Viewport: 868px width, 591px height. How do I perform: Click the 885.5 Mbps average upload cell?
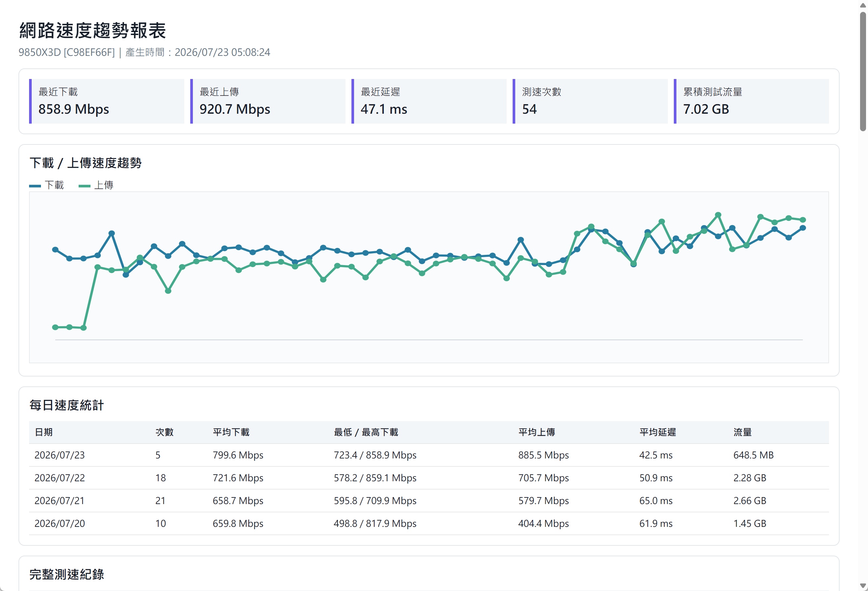(543, 455)
